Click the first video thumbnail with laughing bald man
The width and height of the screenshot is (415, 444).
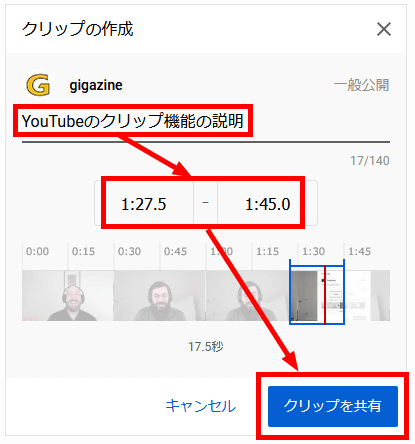[68, 296]
